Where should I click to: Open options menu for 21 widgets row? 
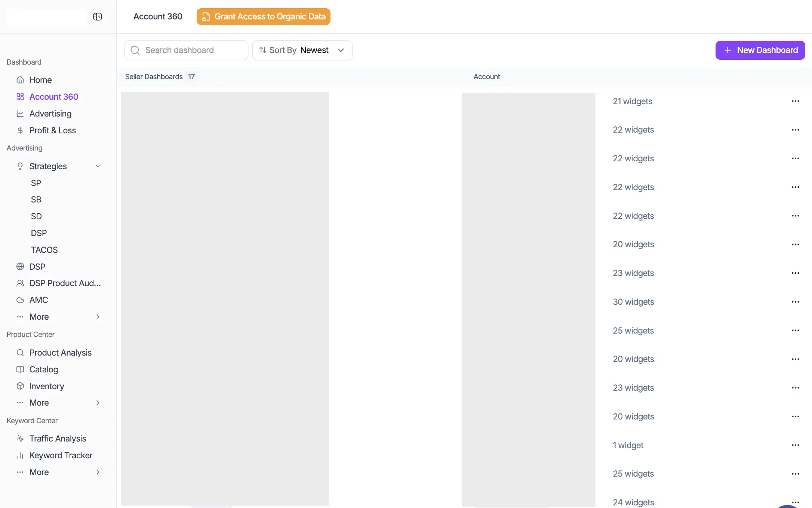click(x=796, y=101)
